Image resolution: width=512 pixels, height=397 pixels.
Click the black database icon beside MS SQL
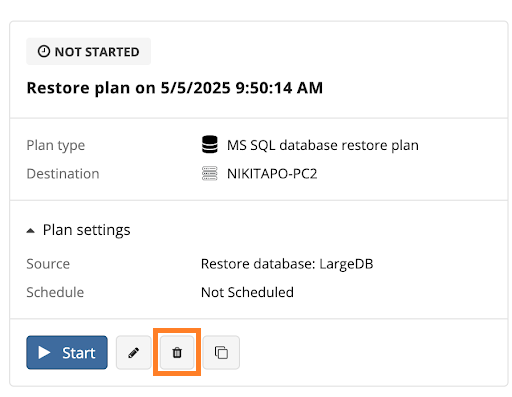point(210,145)
